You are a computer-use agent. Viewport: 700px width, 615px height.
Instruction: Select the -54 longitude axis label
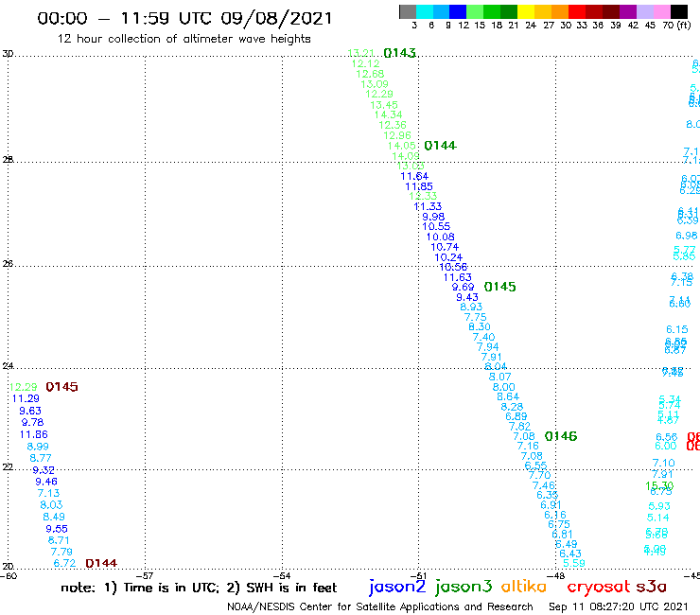283,575
